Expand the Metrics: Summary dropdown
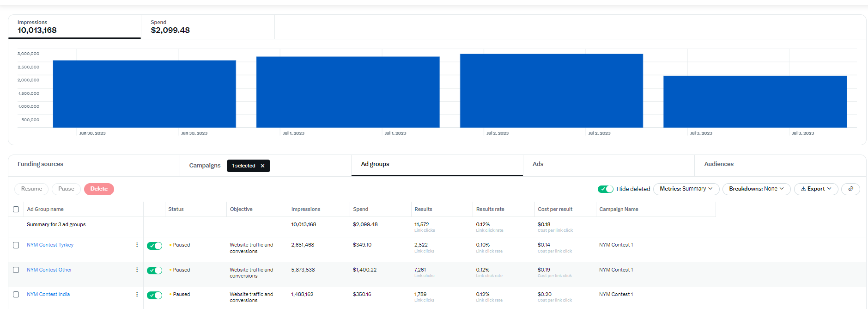The height and width of the screenshot is (309, 868). (x=686, y=189)
